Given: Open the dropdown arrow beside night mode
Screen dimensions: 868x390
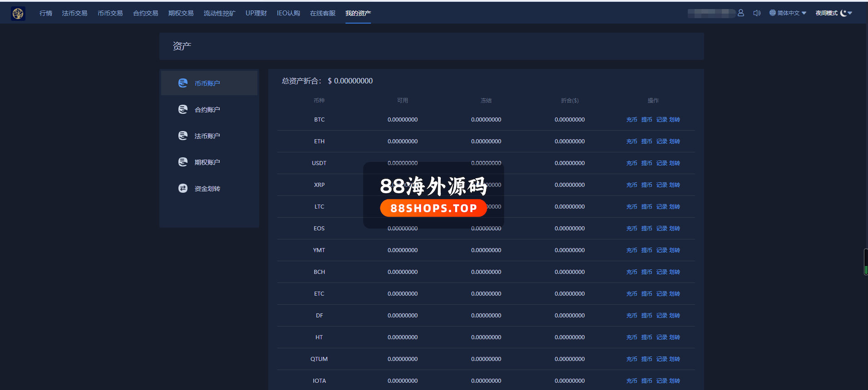Looking at the screenshot, I should (x=850, y=13).
